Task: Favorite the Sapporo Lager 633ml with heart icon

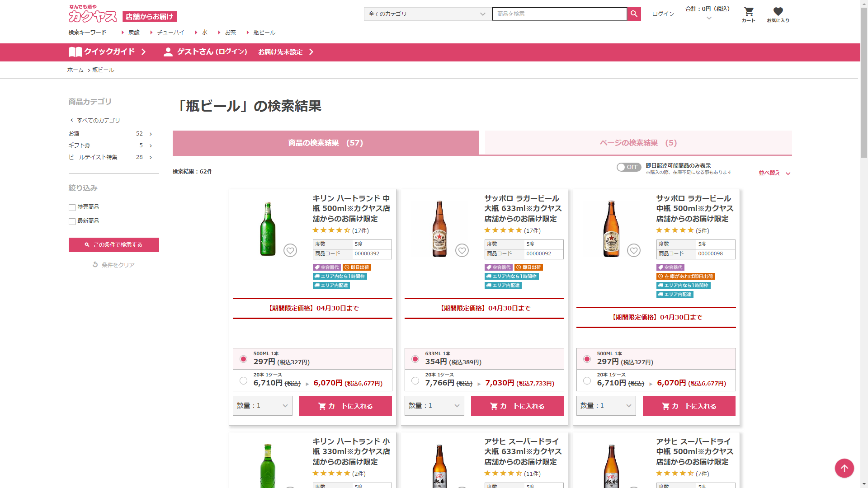Action: coord(462,250)
